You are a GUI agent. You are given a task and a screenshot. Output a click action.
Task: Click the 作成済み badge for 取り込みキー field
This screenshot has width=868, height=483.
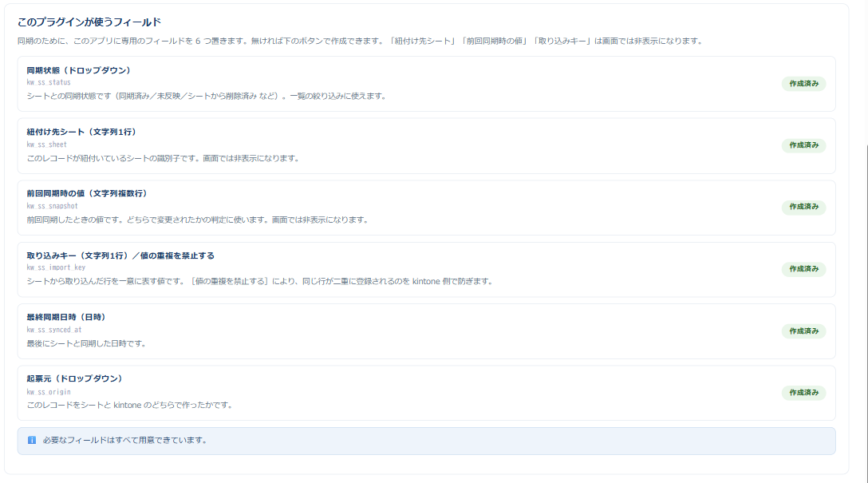[803, 268]
